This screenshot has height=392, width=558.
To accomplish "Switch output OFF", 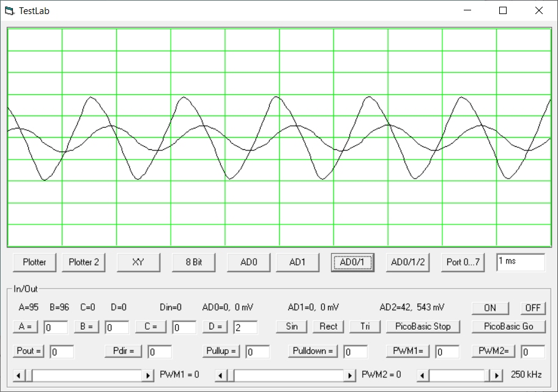I will coord(533,308).
